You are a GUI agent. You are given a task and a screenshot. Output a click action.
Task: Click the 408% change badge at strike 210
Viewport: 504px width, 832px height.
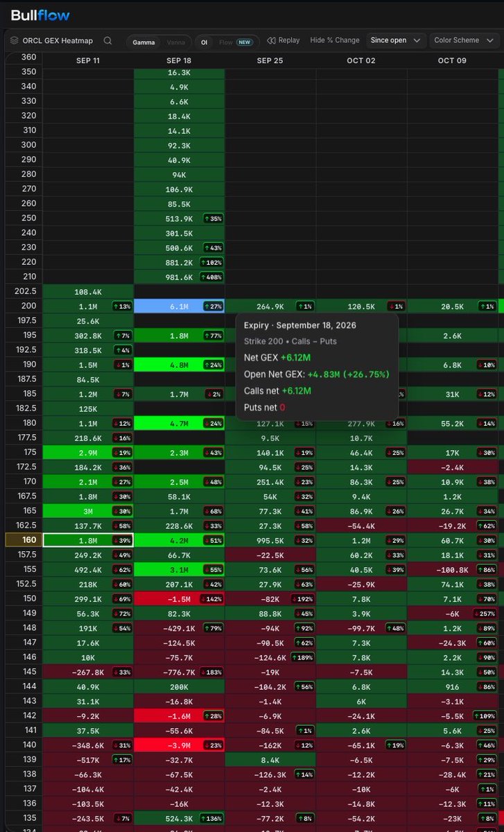click(x=210, y=277)
